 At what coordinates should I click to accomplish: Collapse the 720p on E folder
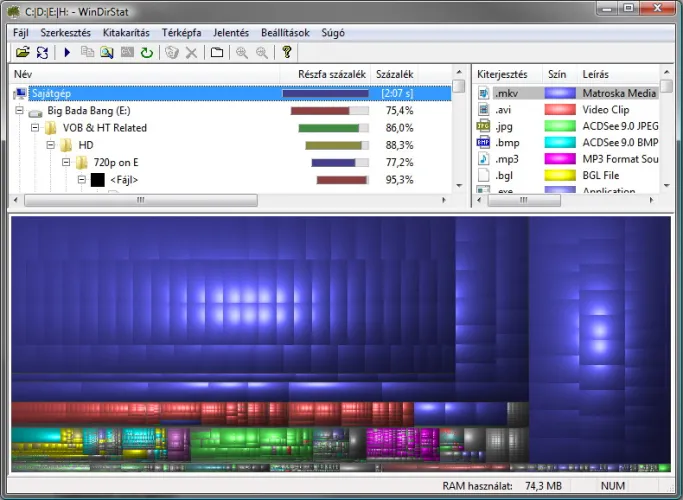pos(67,162)
